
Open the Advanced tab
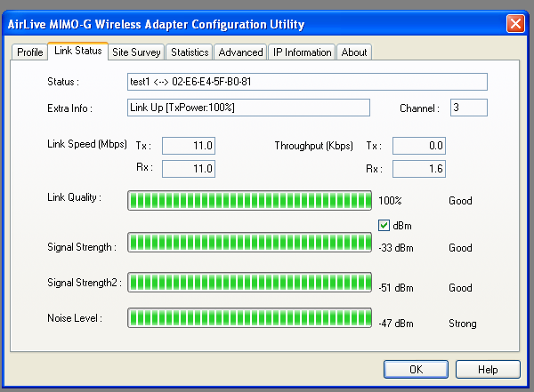pyautogui.click(x=240, y=52)
